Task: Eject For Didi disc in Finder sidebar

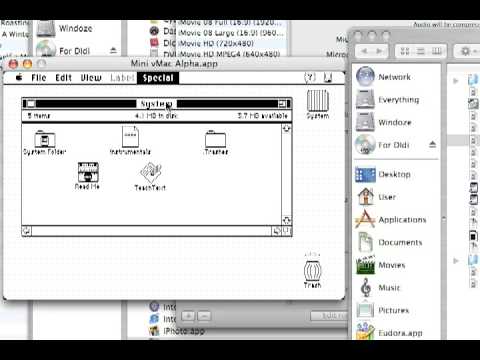Action: (432, 144)
